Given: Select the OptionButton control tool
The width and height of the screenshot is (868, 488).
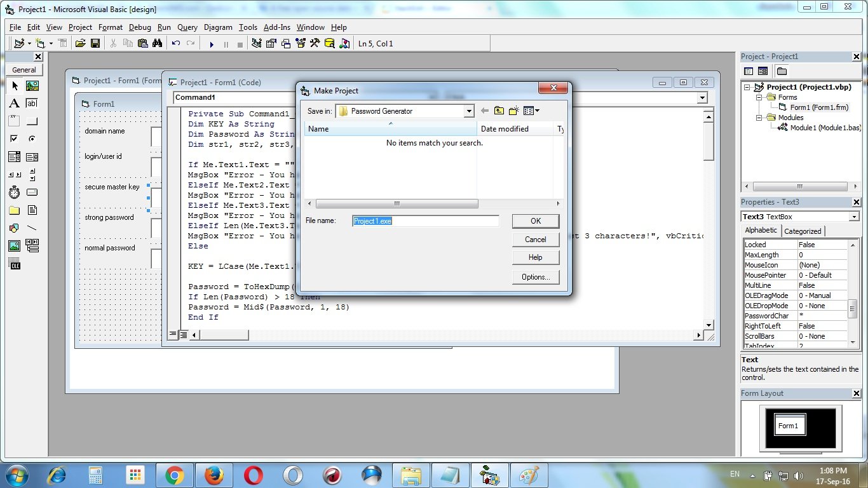Looking at the screenshot, I should pos(32,139).
